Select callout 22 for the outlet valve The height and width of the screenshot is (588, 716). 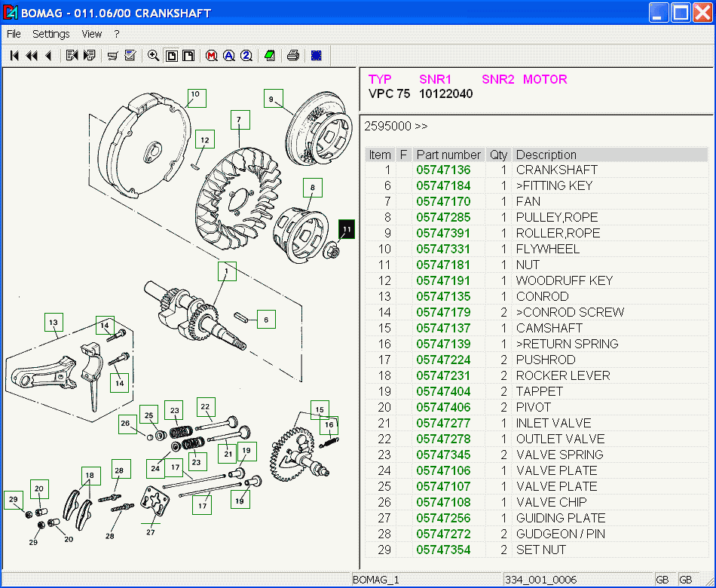(x=206, y=406)
